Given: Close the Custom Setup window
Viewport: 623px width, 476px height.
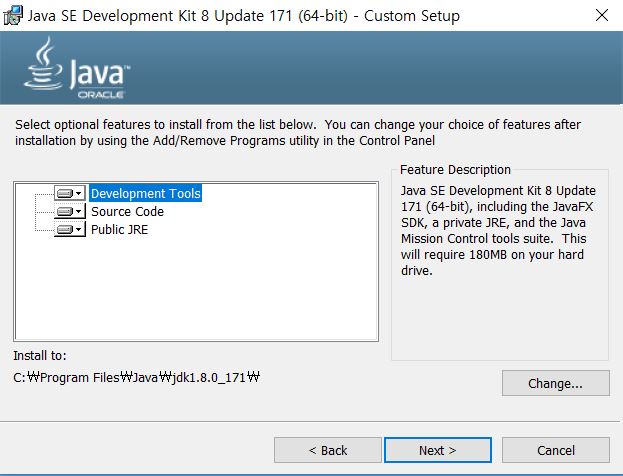Looking at the screenshot, I should 602,15.
